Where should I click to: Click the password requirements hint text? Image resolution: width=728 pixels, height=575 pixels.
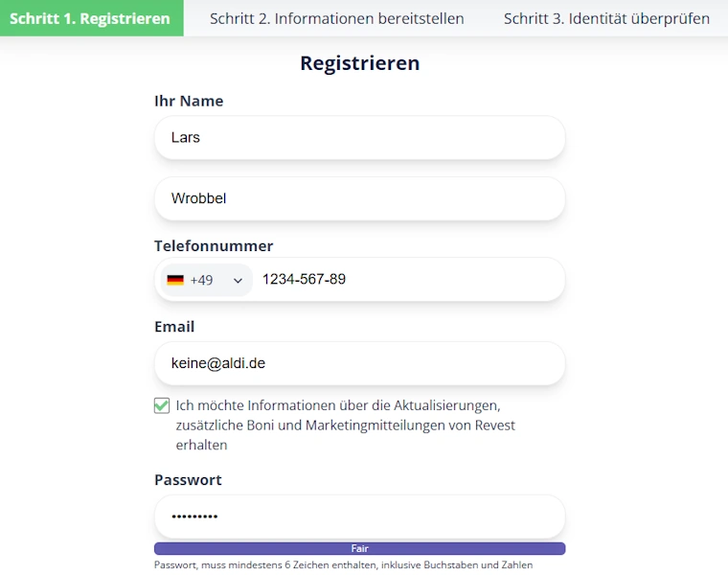(343, 565)
